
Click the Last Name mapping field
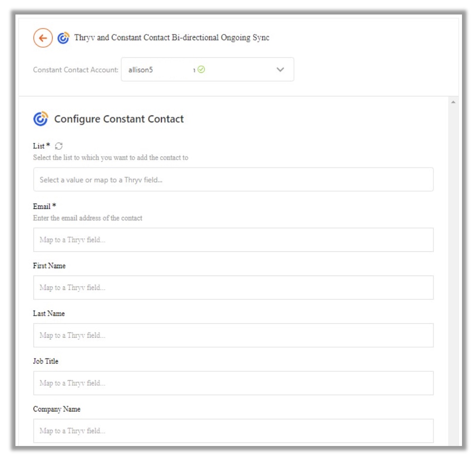click(x=233, y=335)
